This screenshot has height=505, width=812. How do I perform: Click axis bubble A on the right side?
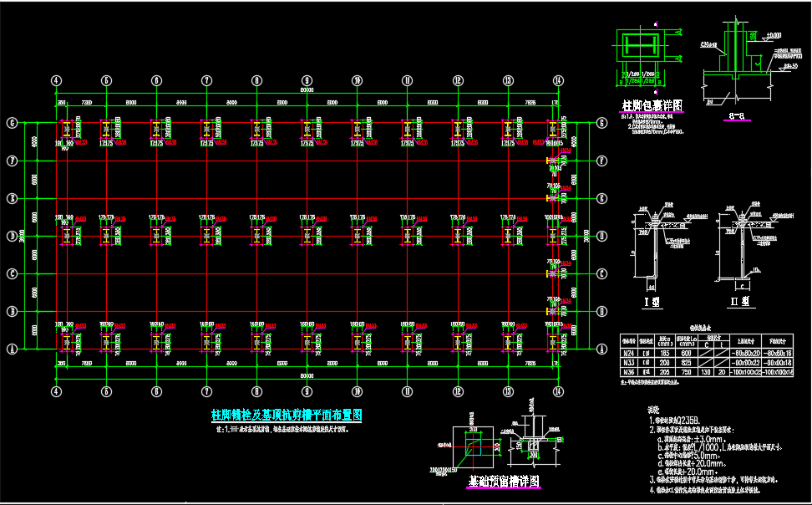coord(601,349)
